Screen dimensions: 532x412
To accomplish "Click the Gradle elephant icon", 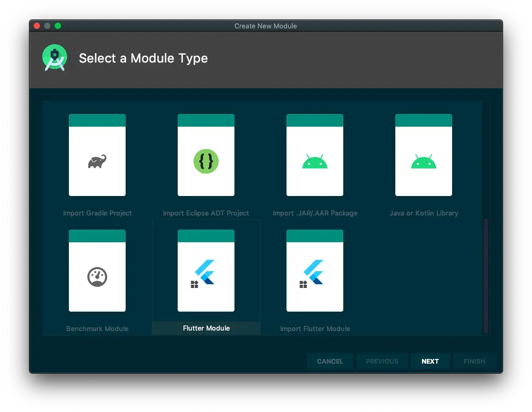I will [x=97, y=161].
